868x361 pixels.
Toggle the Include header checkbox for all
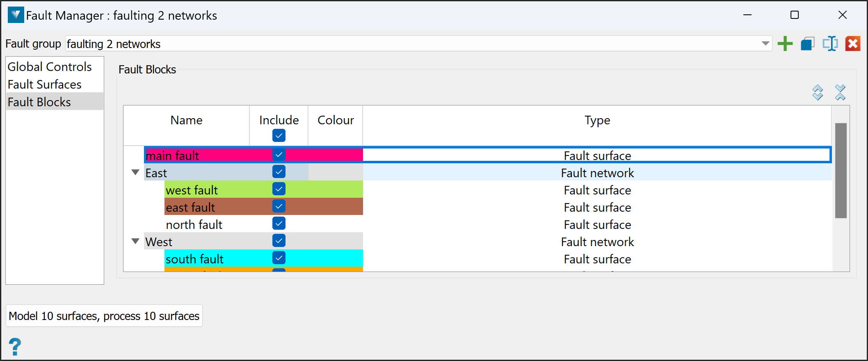(x=279, y=135)
